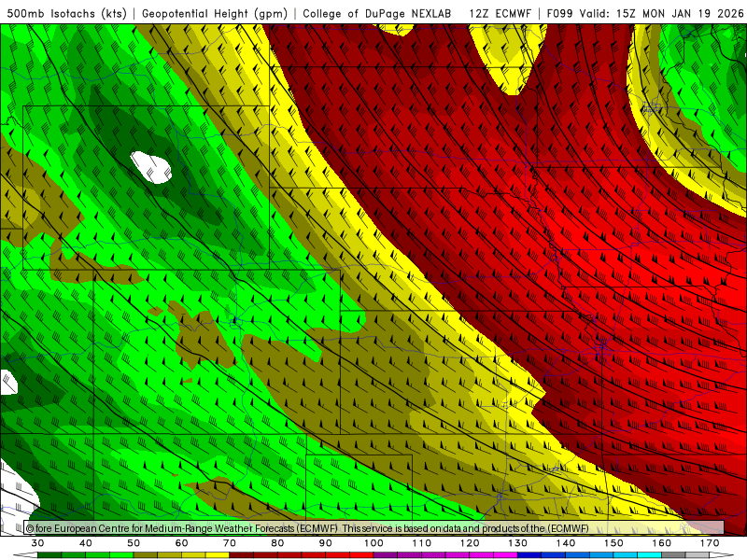Click the '500mb Isotachs (kts)' title text
The image size is (747, 560).
pyautogui.click(x=66, y=13)
